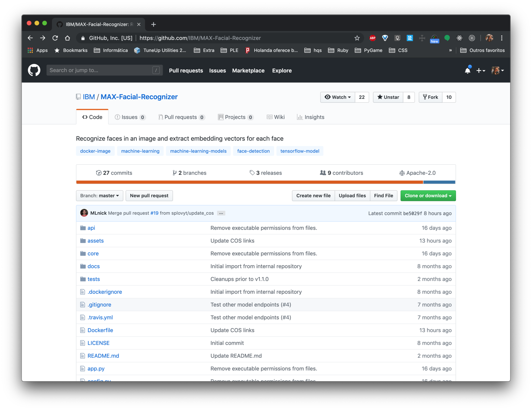View the 9 contributors
532x410 pixels.
[341, 173]
